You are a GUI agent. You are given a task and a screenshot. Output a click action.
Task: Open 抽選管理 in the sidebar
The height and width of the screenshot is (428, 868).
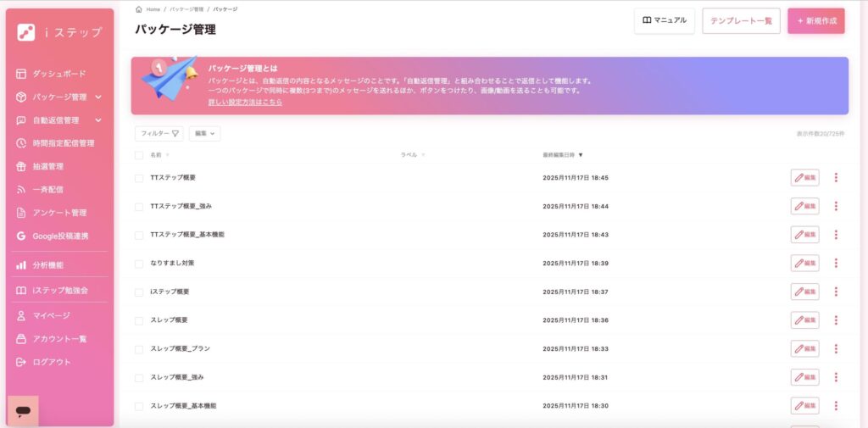pyautogui.click(x=48, y=166)
